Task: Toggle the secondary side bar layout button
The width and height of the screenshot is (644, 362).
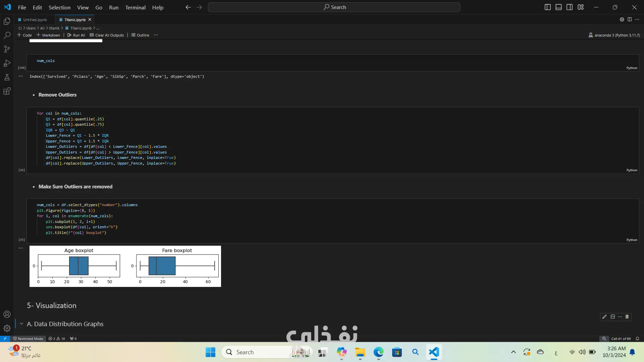Action: 570,7
